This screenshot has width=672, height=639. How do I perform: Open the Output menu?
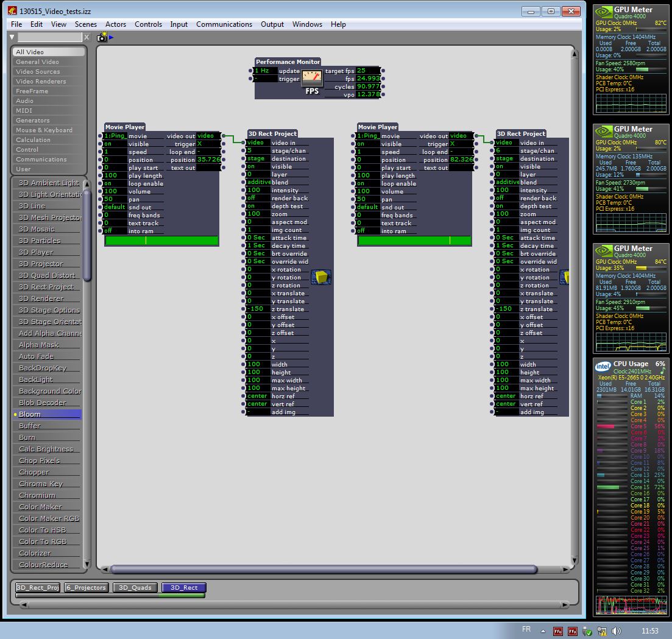(272, 24)
